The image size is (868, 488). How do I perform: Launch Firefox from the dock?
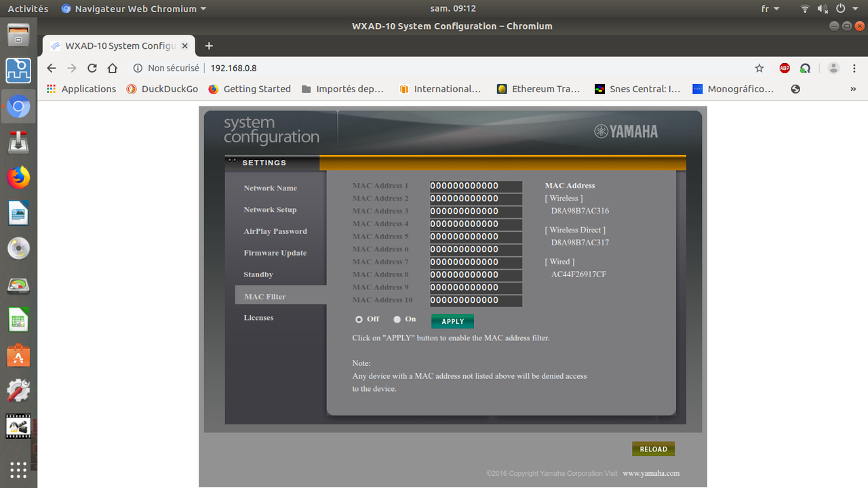18,178
